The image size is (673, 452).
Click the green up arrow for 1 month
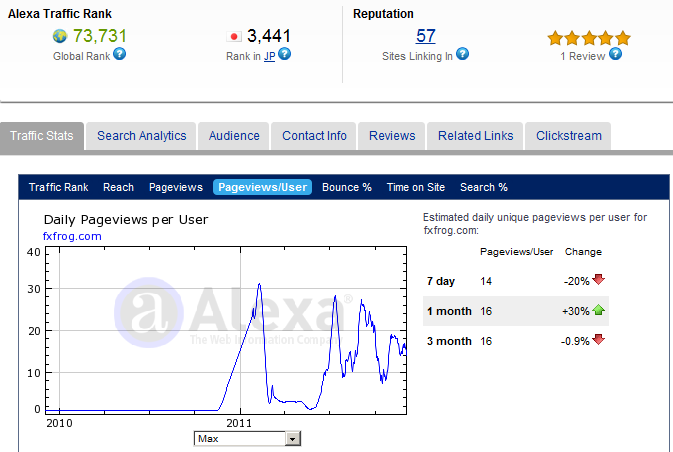pyautogui.click(x=599, y=311)
